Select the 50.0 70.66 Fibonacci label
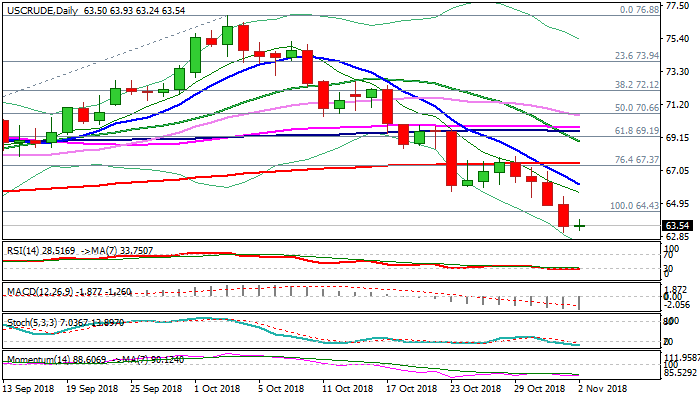 click(637, 108)
